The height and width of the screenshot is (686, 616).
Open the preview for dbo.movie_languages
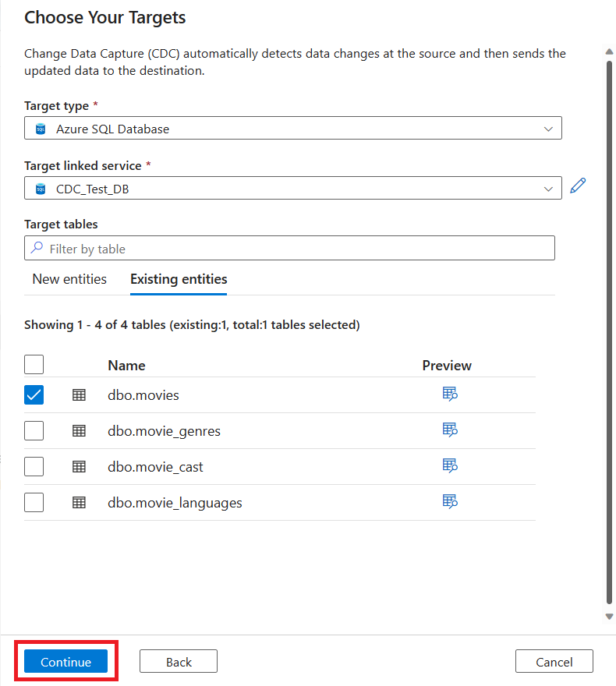(x=450, y=502)
